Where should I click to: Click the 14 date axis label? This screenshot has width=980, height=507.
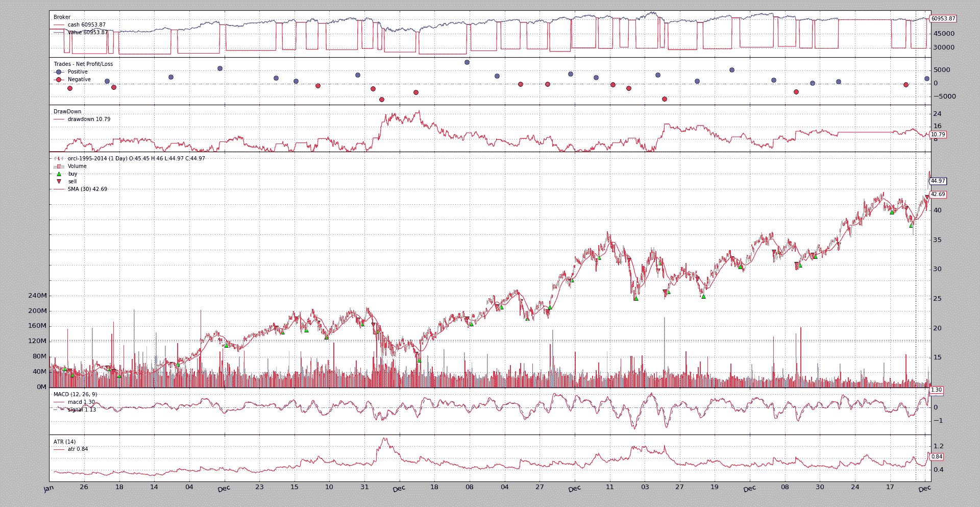[x=154, y=487]
